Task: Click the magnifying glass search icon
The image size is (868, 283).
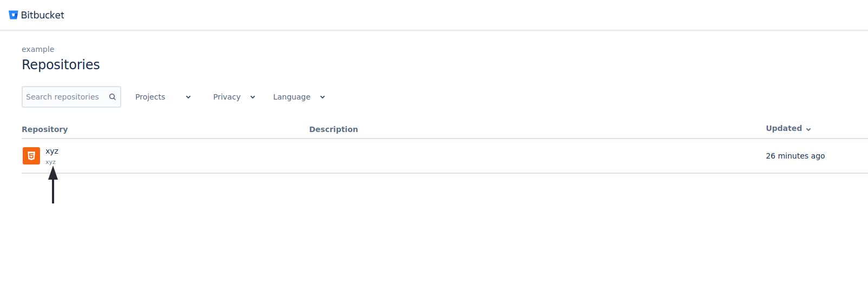Action: 113,97
